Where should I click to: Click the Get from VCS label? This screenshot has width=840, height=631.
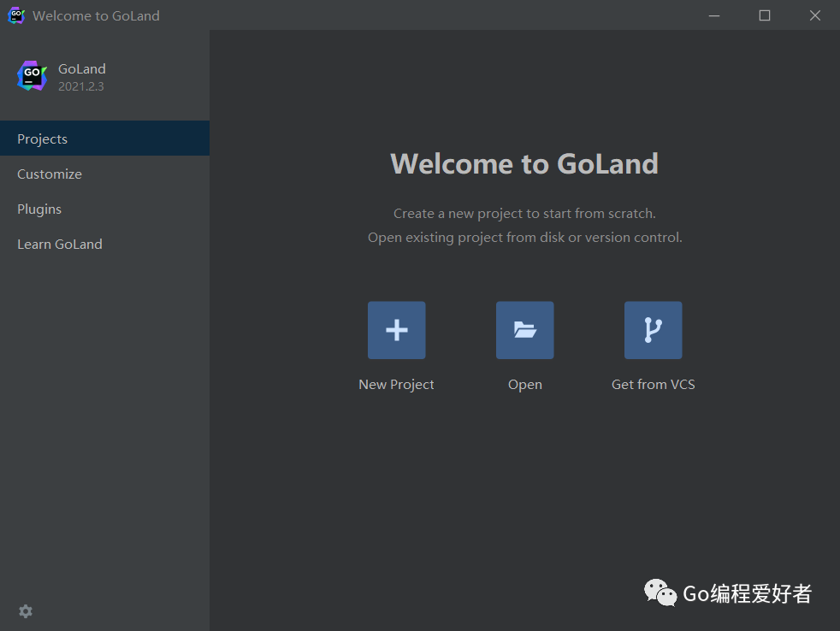pos(653,385)
